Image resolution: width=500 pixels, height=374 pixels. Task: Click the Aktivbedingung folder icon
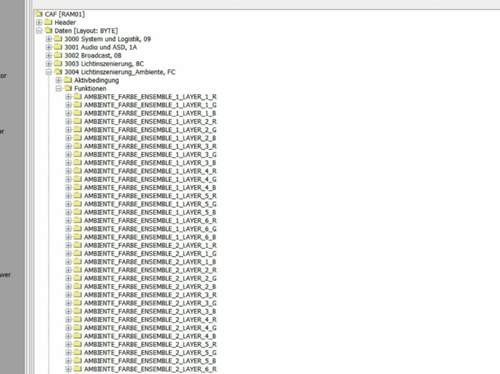(68, 80)
